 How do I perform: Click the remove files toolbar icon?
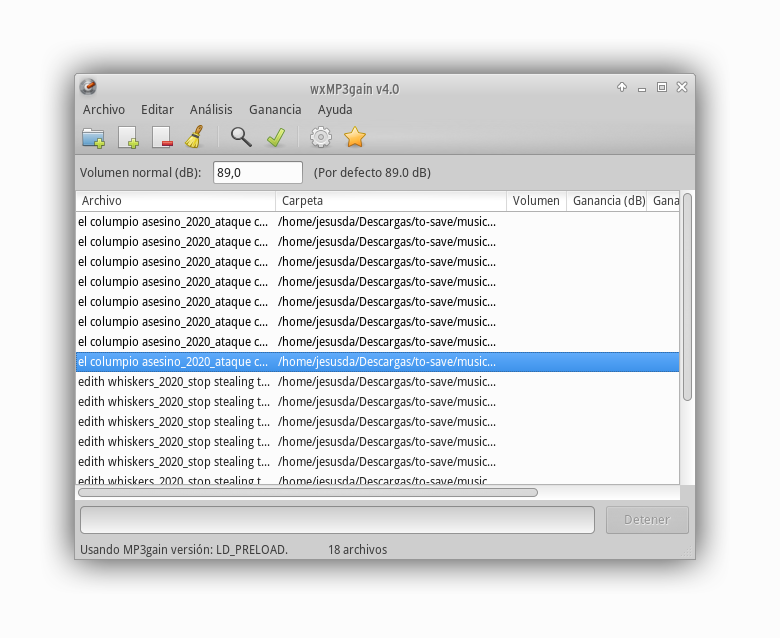pyautogui.click(x=161, y=138)
